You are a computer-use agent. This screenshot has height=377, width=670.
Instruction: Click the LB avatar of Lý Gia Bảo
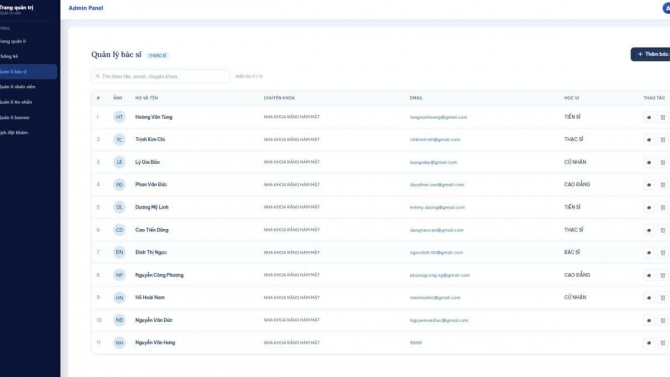pyautogui.click(x=119, y=162)
